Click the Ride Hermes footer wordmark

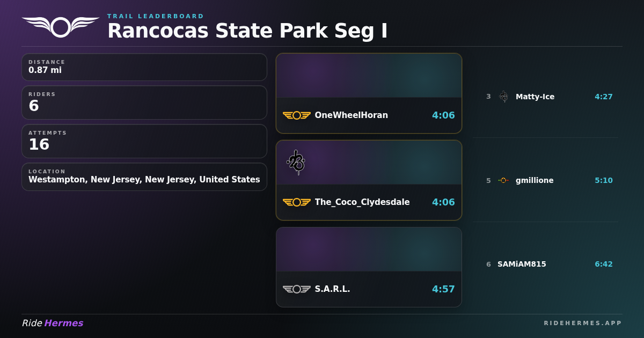coord(53,323)
